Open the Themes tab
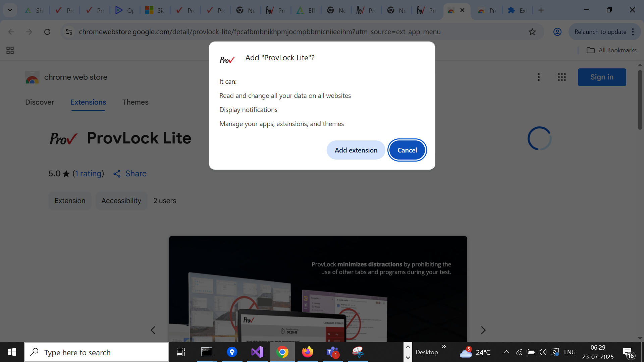644x362 pixels. [x=135, y=102]
